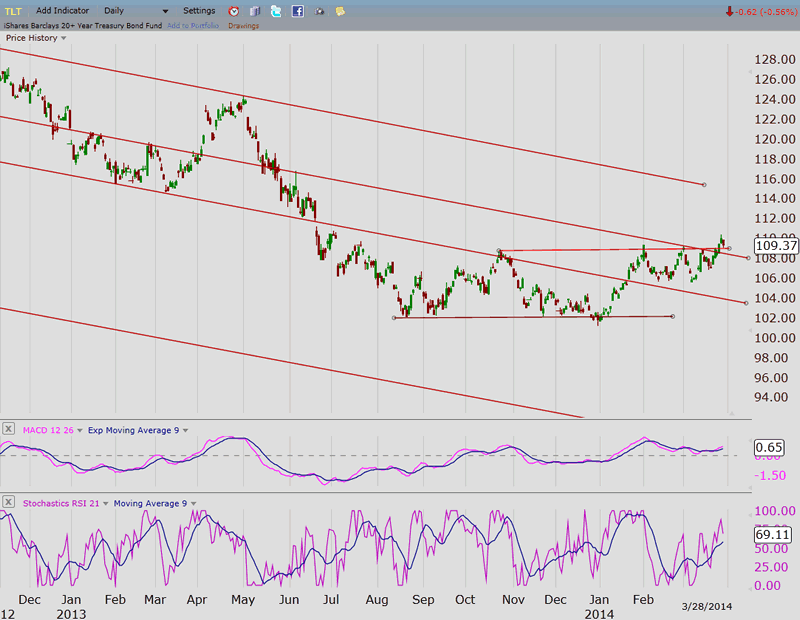Click the Add to Portfolio link
This screenshot has height=620, width=800.
point(192,25)
